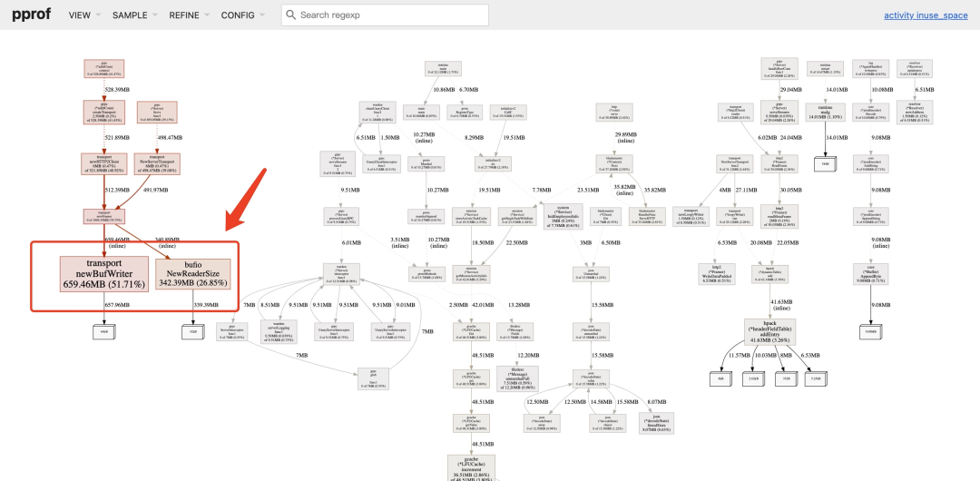This screenshot has height=481, width=980.
Task: Open the REFINE menu
Action: 190,15
